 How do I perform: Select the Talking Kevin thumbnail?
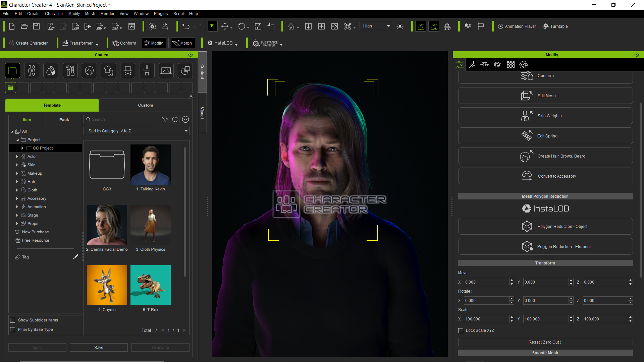tap(151, 165)
